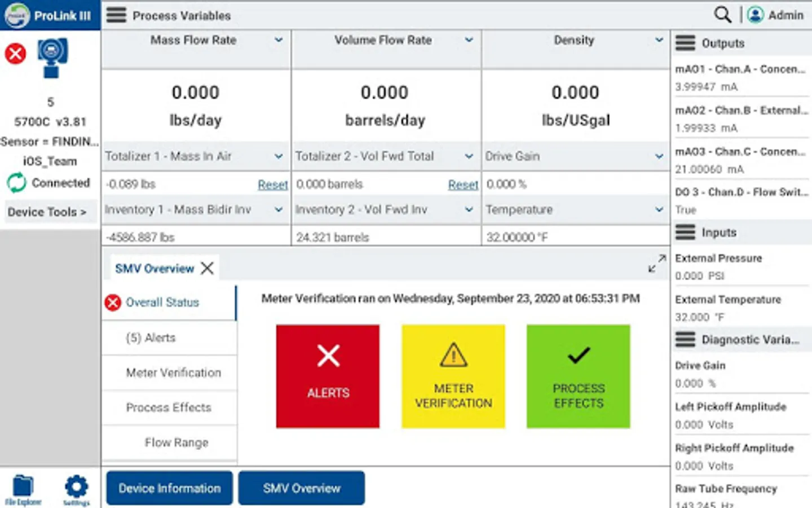
Task: Click the green Connected refresh icon
Action: 16,183
